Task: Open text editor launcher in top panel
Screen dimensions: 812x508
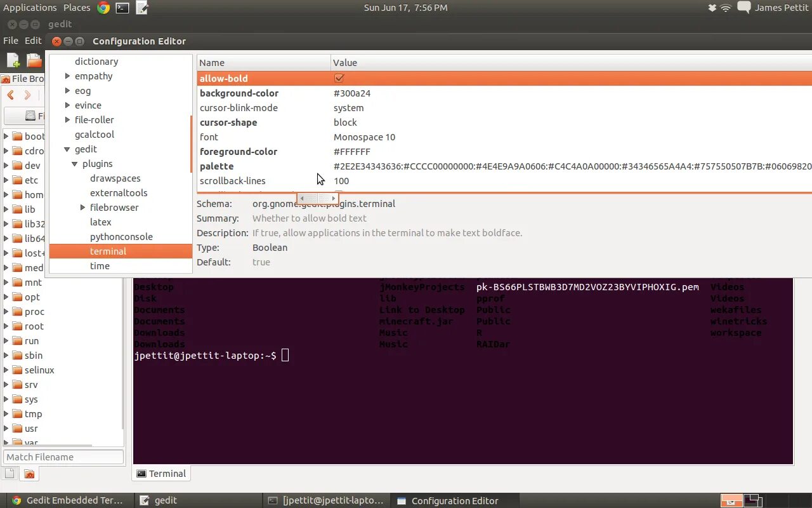Action: coord(142,8)
